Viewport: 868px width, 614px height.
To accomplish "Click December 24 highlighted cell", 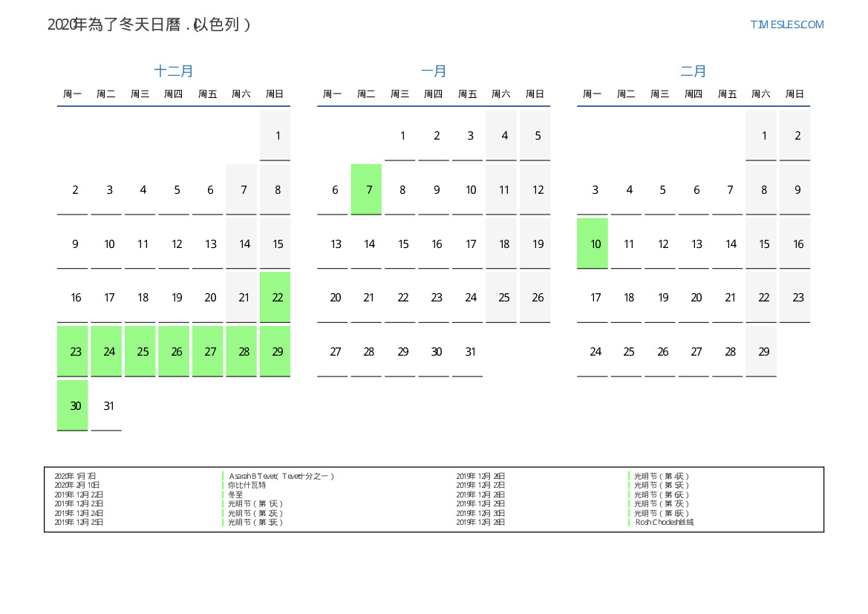I will [106, 352].
